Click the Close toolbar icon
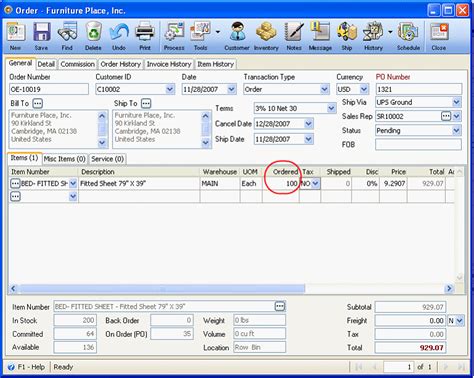 coord(439,36)
